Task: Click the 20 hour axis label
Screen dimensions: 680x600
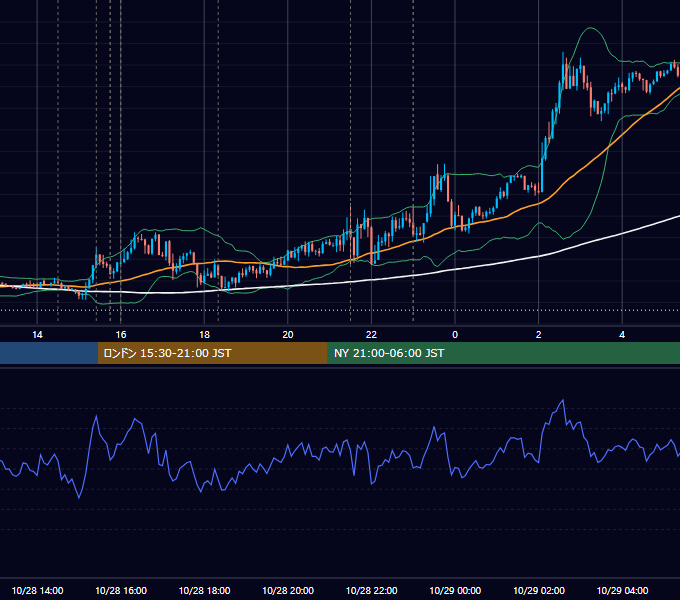Action: [288, 335]
